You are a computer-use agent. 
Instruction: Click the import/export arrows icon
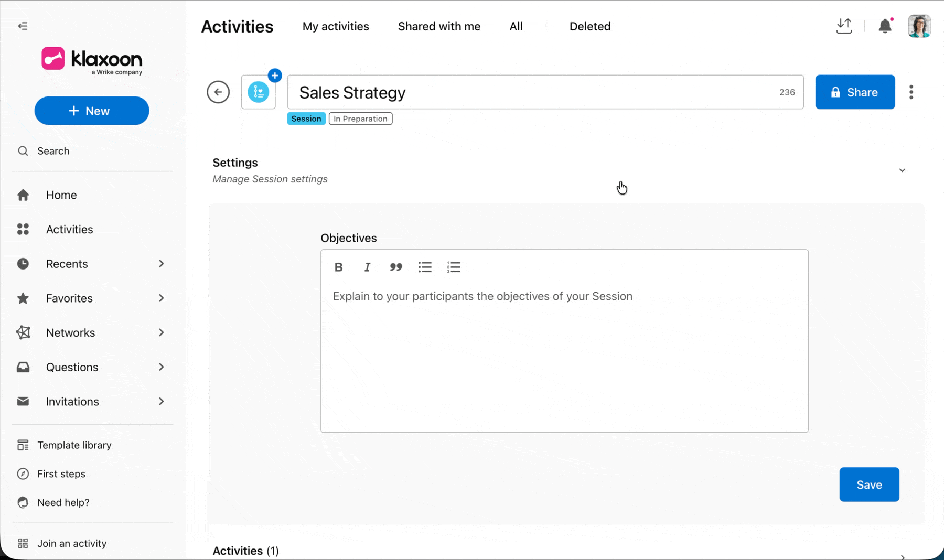click(x=844, y=26)
